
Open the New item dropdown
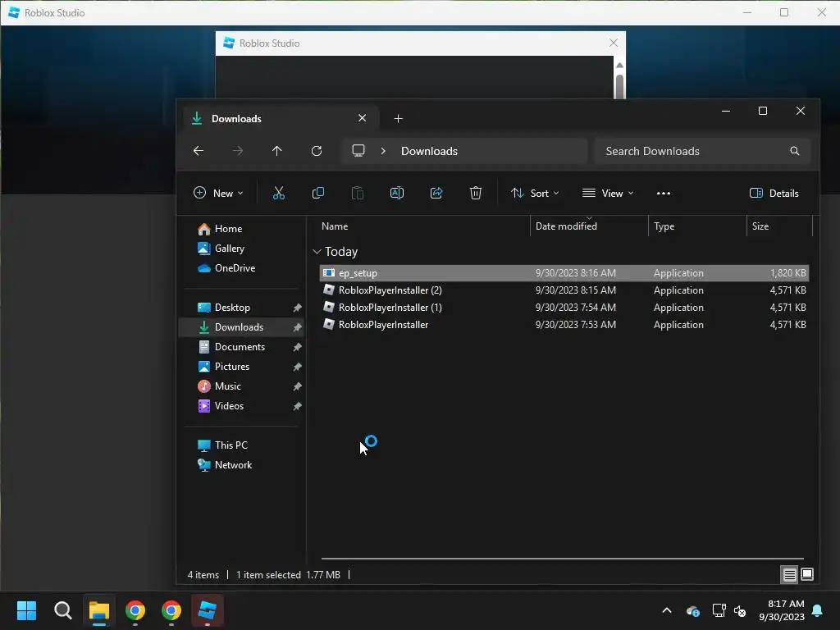[x=218, y=194]
